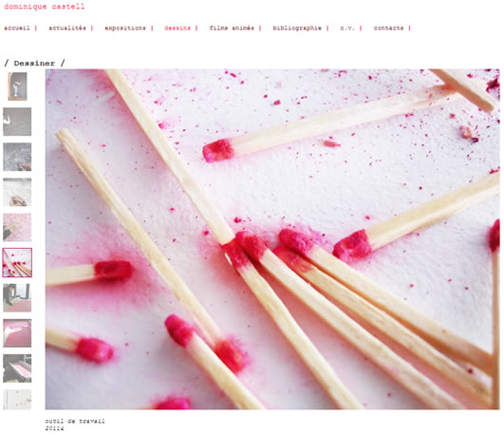The image size is (504, 435).
Task: Open the accueil menu link
Action: tap(17, 28)
